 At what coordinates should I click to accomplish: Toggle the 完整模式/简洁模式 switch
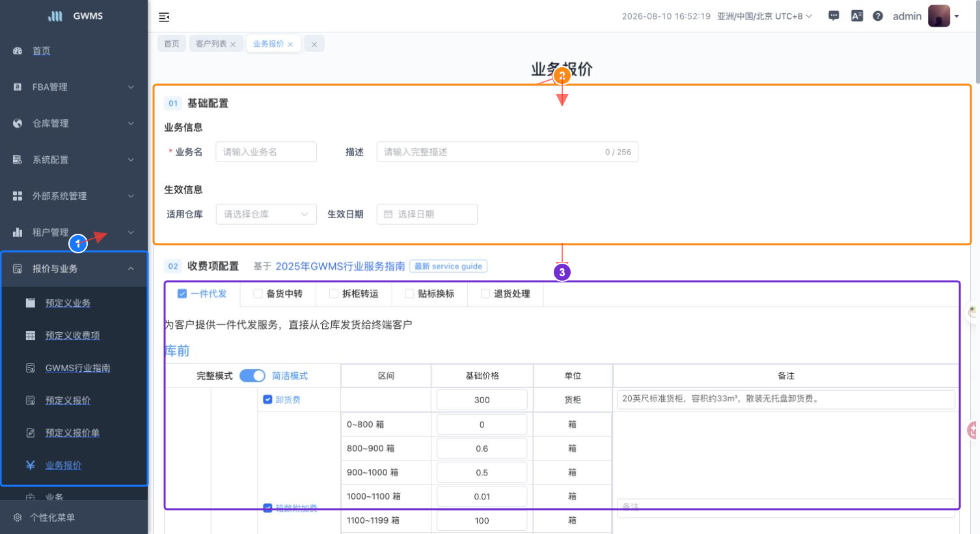252,376
